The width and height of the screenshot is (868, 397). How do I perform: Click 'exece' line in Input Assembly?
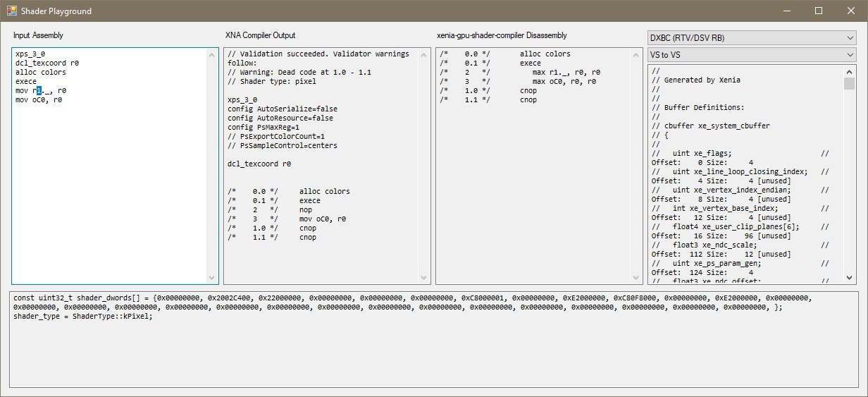click(x=25, y=81)
